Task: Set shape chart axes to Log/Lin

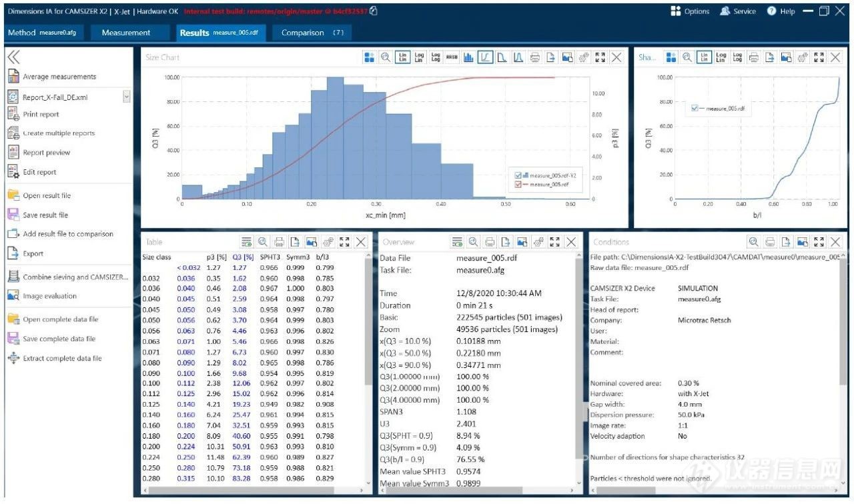Action: [721, 58]
